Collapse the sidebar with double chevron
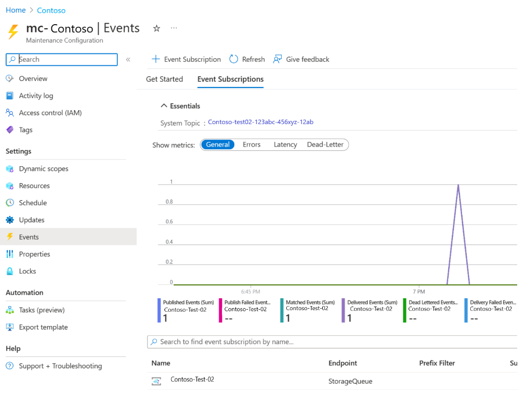The image size is (532, 394). [128, 60]
